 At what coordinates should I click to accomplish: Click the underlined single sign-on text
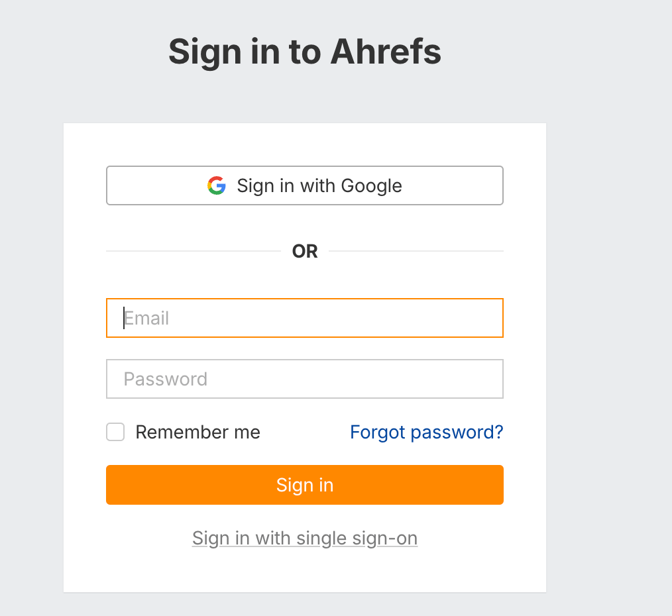(x=305, y=538)
